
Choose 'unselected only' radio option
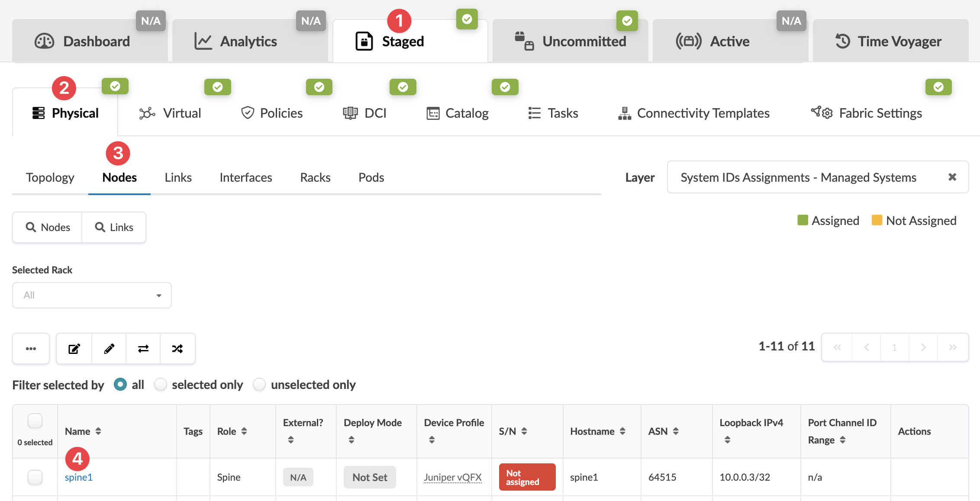(x=259, y=384)
